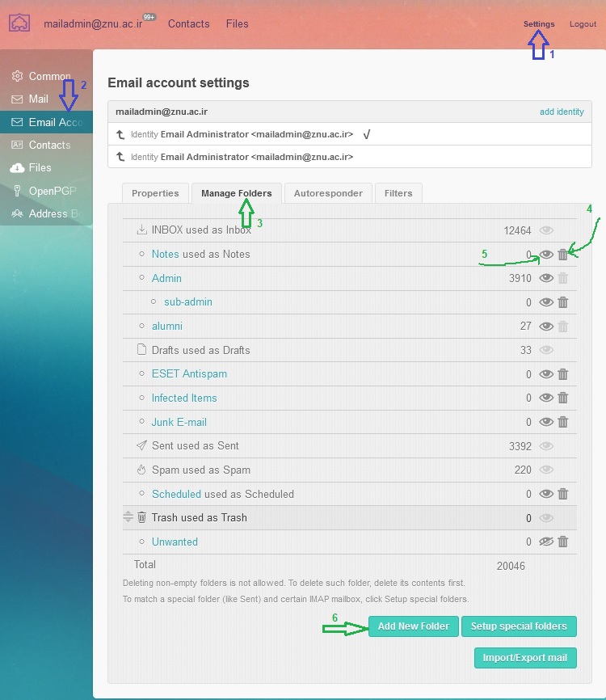This screenshot has height=700, width=606.
Task: Toggle visibility of Scheduled folder
Action: tap(546, 494)
